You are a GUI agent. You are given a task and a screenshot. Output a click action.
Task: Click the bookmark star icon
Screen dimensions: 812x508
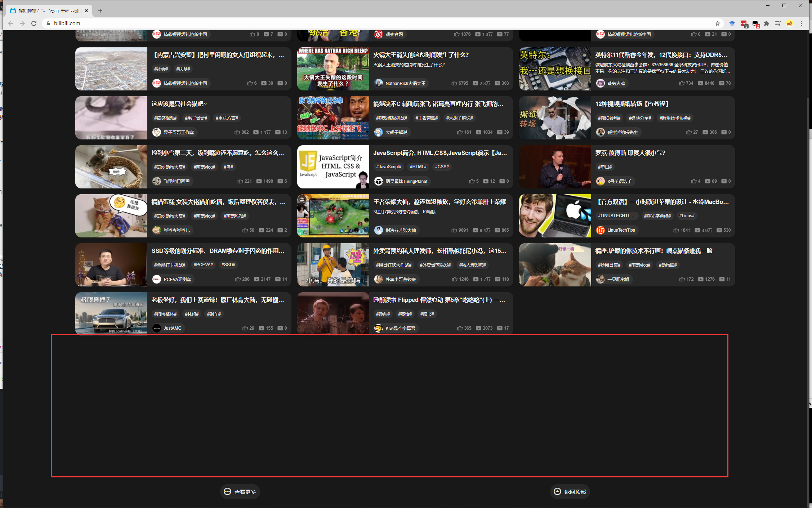(717, 23)
